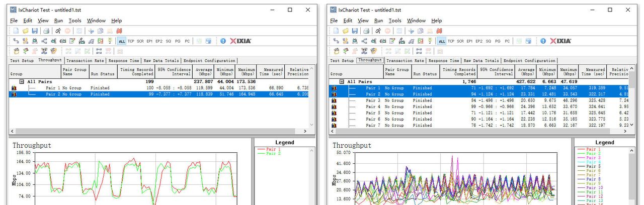Click the IXIA logo in left window toolbar

tap(240, 41)
